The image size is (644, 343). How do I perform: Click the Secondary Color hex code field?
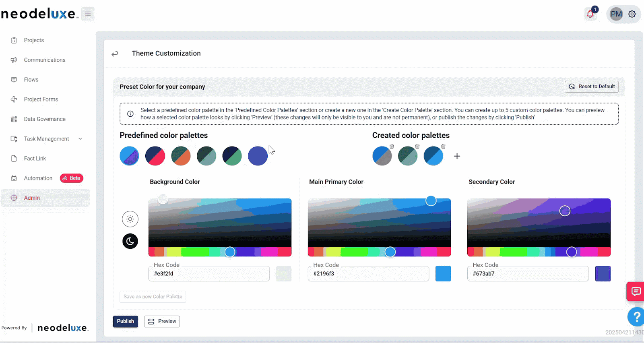click(528, 274)
